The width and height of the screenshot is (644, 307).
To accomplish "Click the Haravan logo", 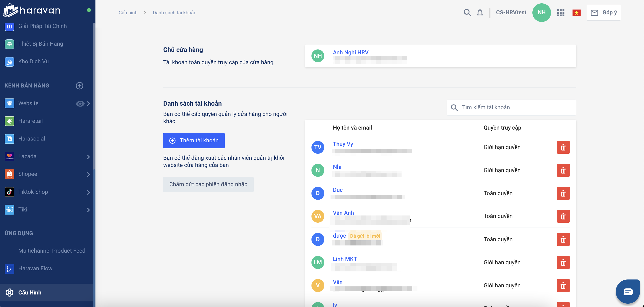I will point(32,10).
